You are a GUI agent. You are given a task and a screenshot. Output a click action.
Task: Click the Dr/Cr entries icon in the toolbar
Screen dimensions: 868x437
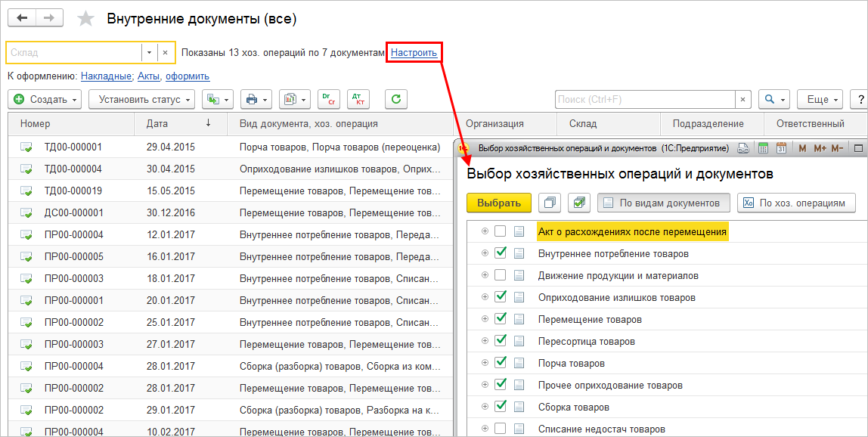[x=328, y=99]
